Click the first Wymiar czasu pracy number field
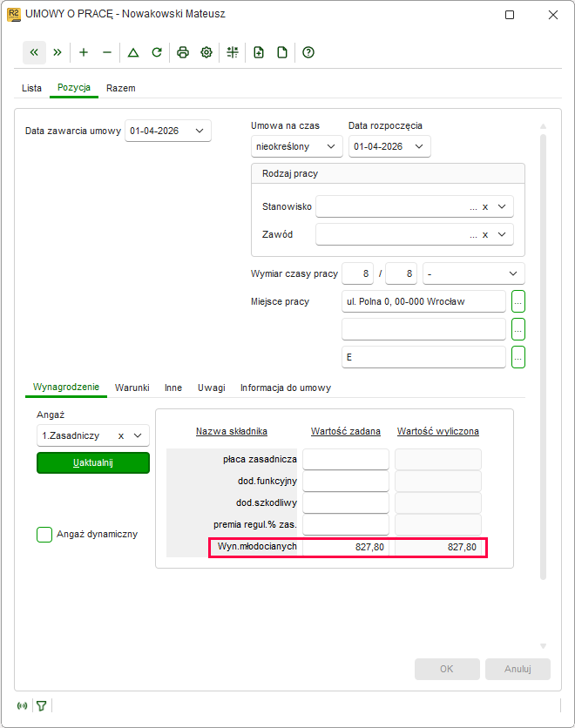Image resolution: width=575 pixels, height=728 pixels. click(x=358, y=274)
